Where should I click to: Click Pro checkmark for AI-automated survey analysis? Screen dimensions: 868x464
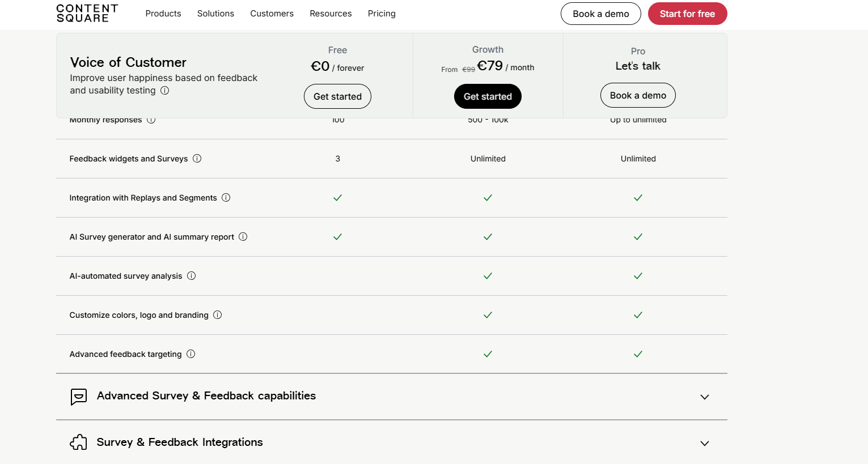pos(638,276)
